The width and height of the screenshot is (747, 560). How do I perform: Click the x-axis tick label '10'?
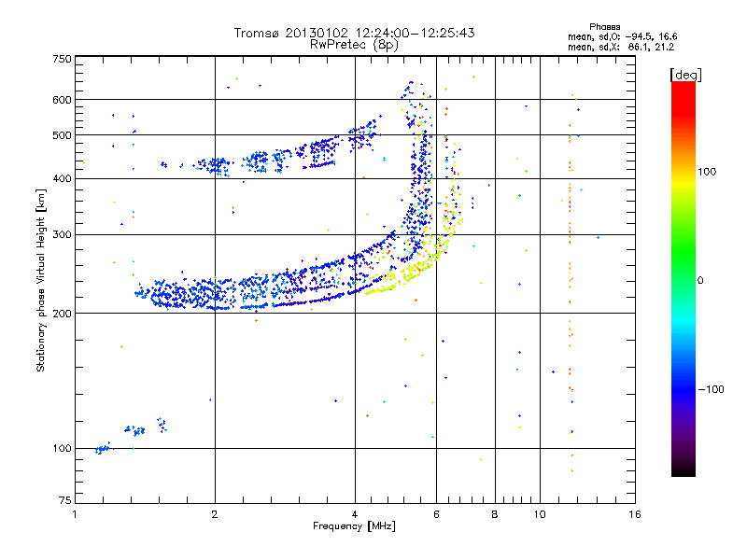(x=540, y=514)
